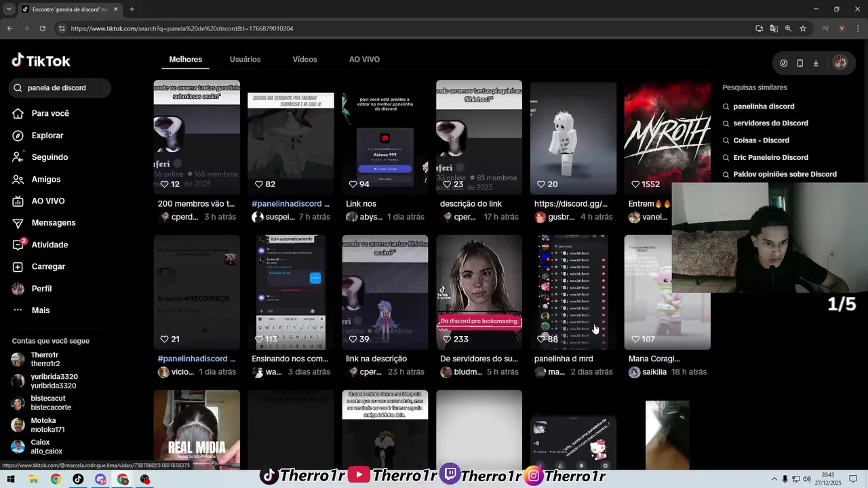
Task: Switch to Vídeos tab
Action: 304,60
